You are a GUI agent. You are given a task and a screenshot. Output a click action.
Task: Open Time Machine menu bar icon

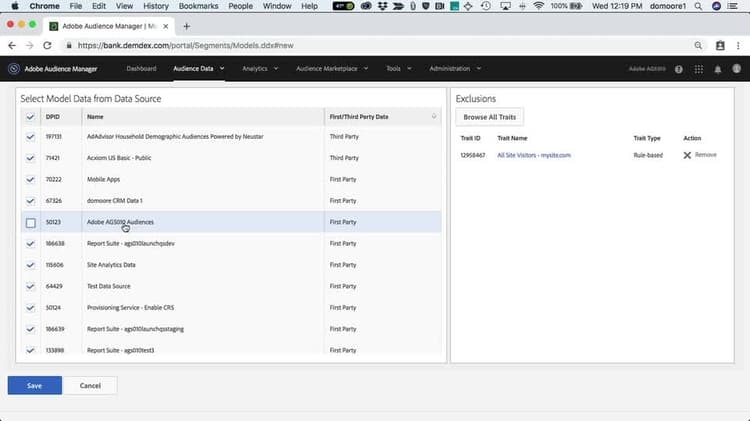485,6
